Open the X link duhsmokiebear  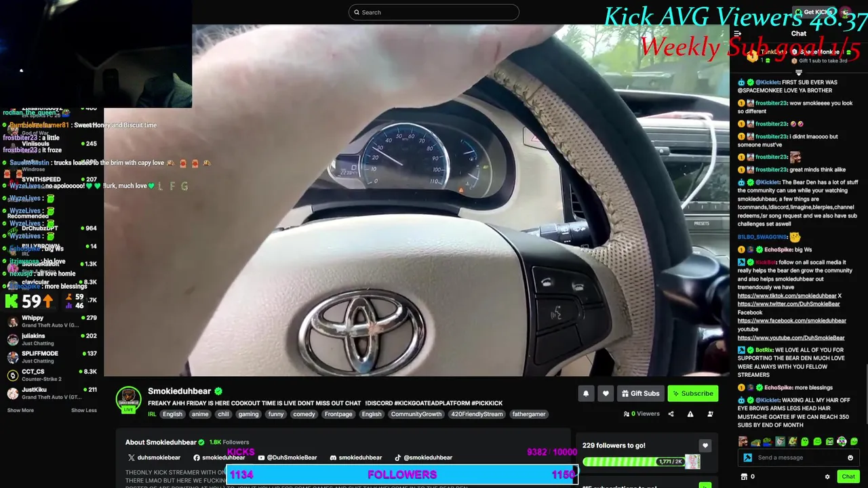(154, 457)
